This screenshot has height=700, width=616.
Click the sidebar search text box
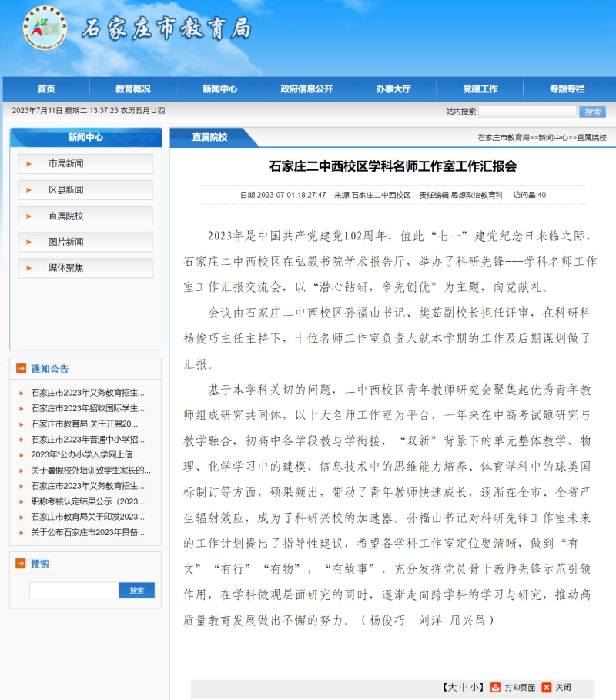74,590
